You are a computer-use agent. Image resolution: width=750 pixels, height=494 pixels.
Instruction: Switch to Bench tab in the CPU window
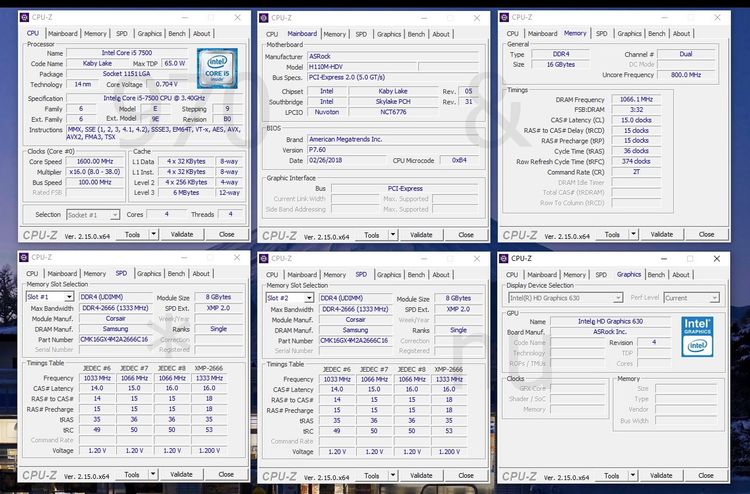[x=176, y=33]
